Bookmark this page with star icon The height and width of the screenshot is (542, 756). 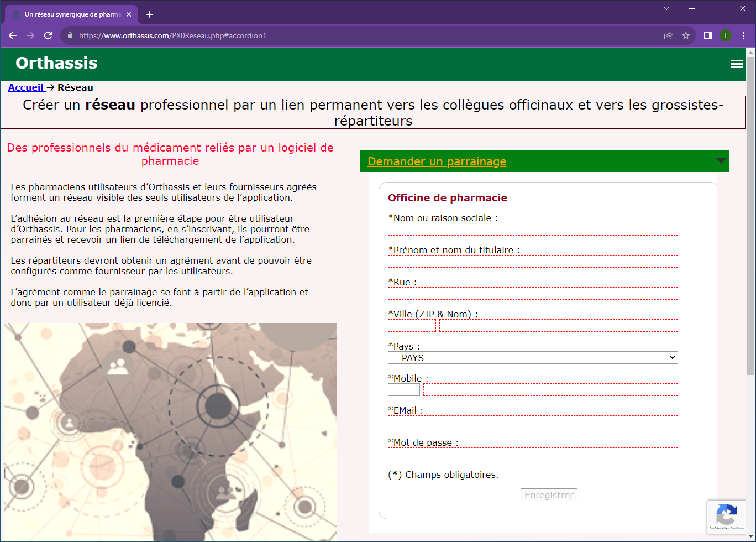(x=686, y=35)
